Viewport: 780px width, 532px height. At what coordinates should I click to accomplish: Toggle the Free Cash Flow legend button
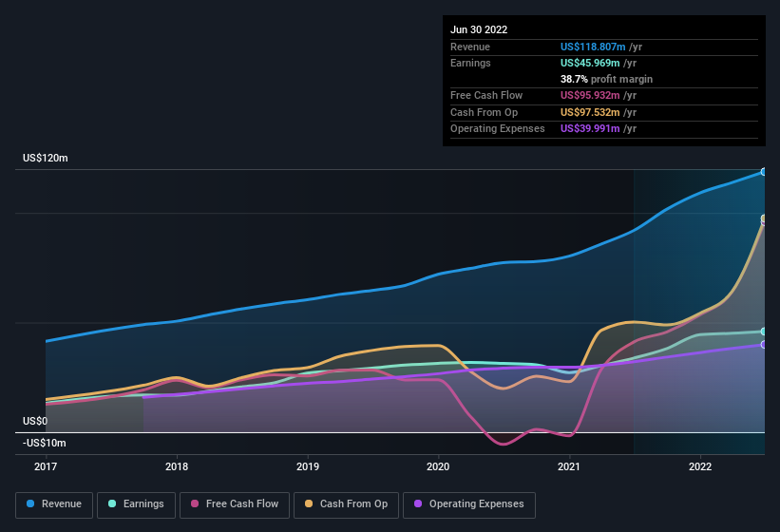(x=235, y=504)
